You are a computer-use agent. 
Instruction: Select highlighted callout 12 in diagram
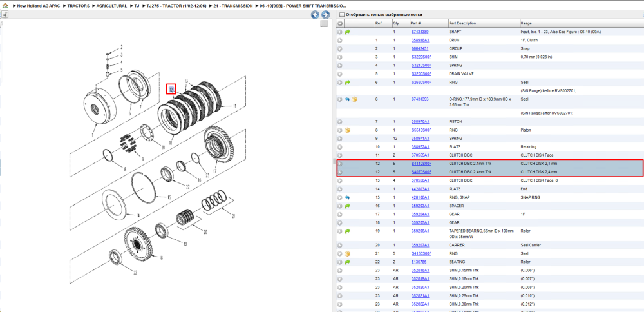[x=171, y=89]
